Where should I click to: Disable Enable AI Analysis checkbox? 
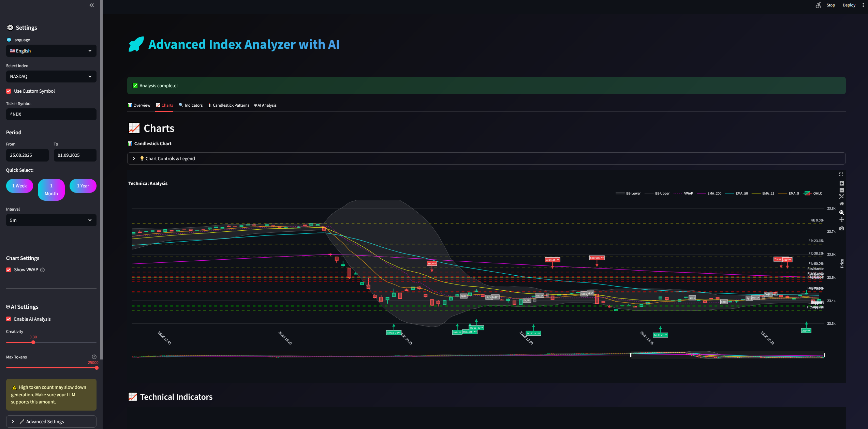9,319
